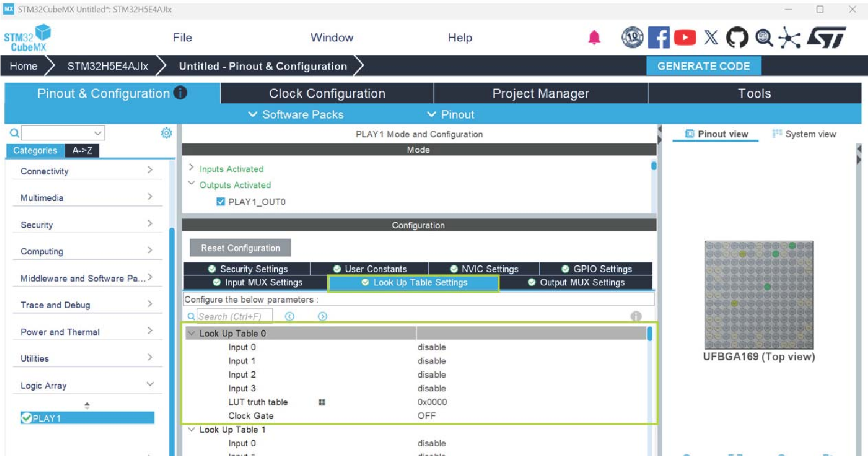Go to the Home breadcrumb
The width and height of the screenshot is (868, 456).
(23, 66)
